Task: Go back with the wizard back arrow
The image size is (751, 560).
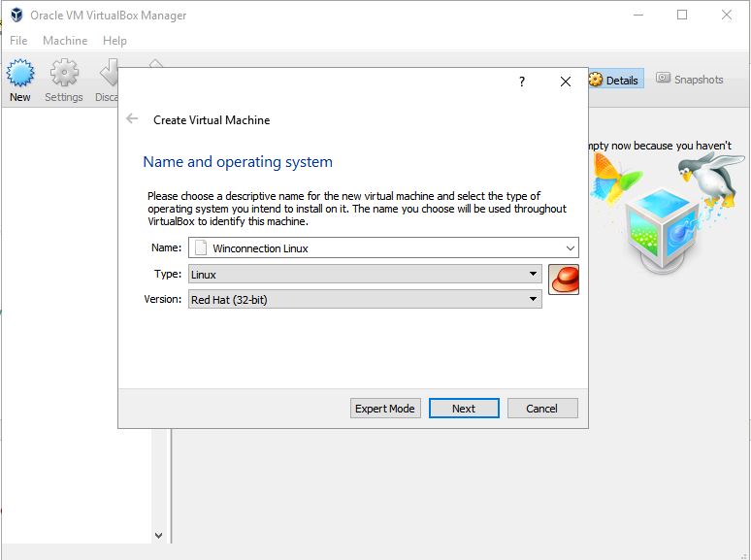Action: pyautogui.click(x=132, y=118)
